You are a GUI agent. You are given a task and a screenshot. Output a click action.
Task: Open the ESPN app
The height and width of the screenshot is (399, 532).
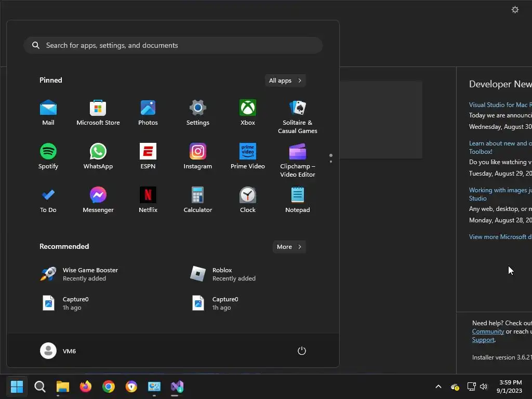148,156
